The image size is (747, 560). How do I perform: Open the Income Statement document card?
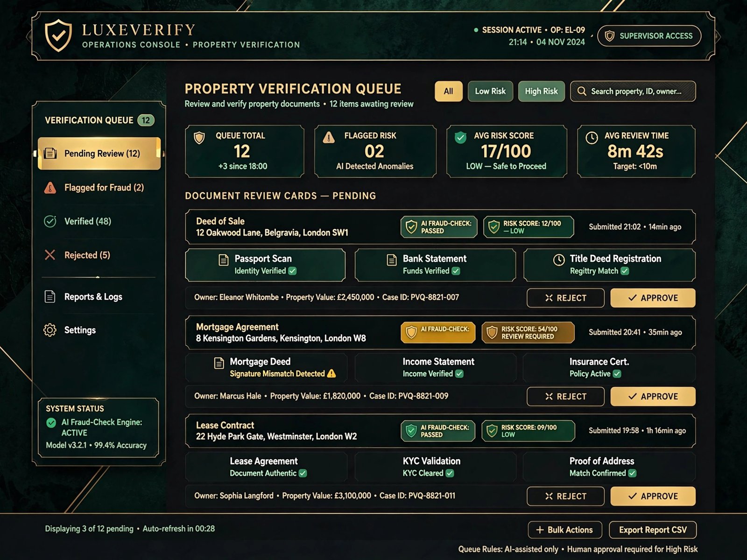[x=435, y=367]
